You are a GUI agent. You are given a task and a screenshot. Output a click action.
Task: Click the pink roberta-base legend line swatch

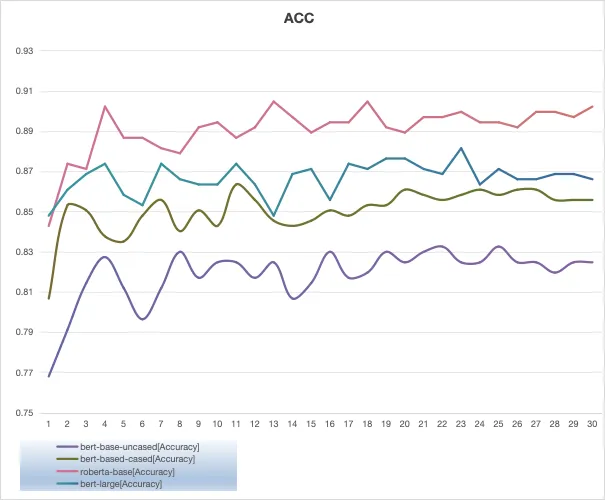click(x=67, y=471)
